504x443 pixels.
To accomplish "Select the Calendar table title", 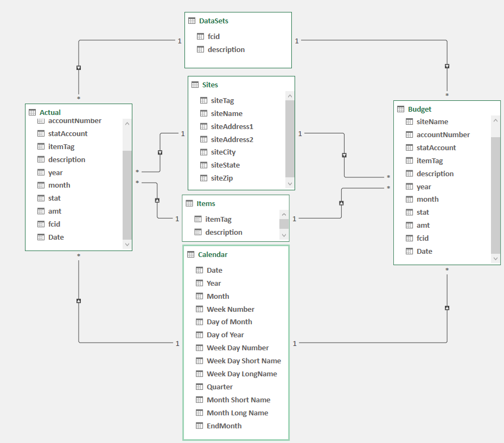I will coord(213,254).
